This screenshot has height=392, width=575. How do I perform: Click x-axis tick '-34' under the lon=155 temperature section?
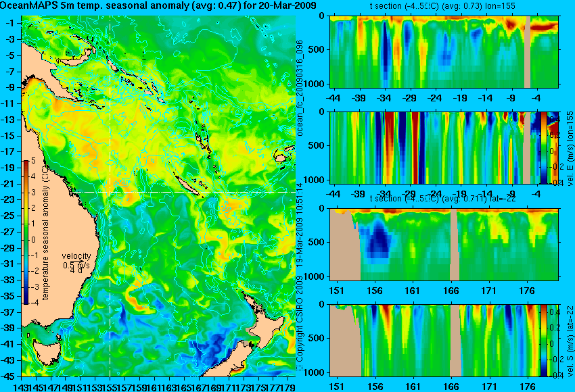(x=384, y=99)
